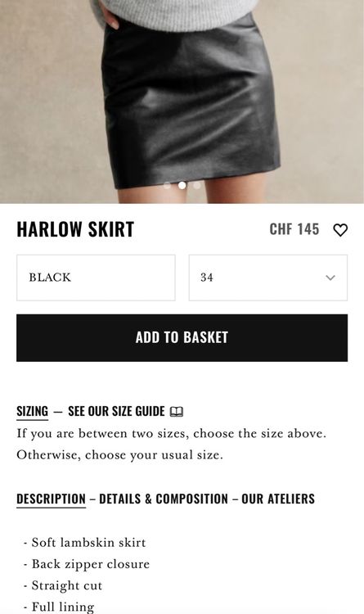
Task: Click the sizing advice paragraph text
Action: [x=172, y=445]
